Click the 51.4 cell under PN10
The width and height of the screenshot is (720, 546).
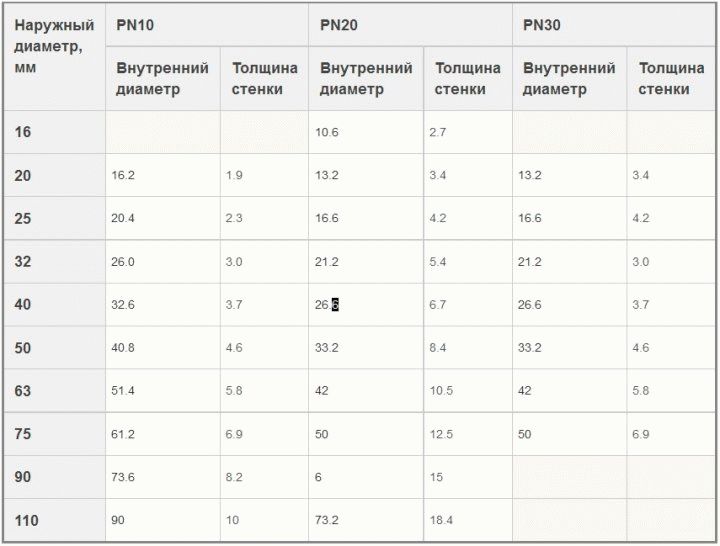point(123,391)
